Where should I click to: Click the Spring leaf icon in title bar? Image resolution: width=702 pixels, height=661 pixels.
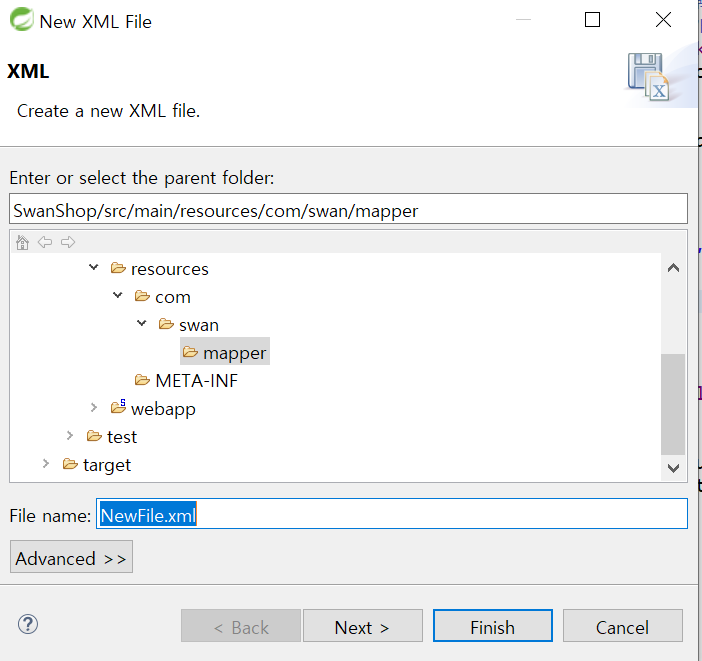[21, 20]
